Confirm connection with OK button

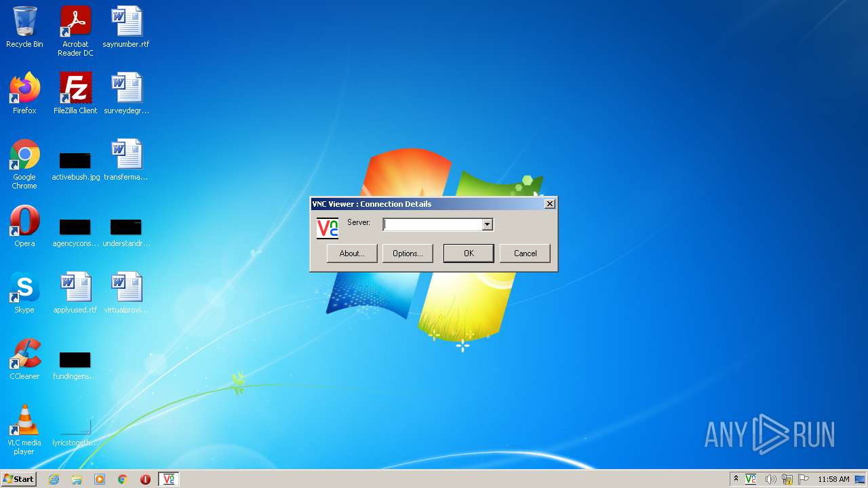[x=469, y=253]
